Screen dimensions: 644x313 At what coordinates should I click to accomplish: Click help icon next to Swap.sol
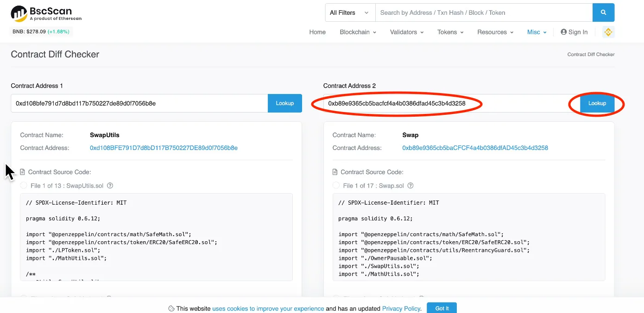pyautogui.click(x=410, y=186)
